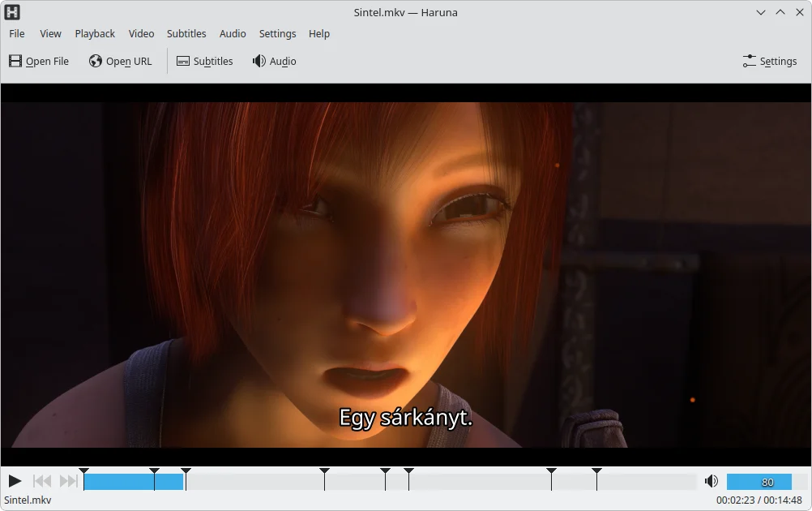This screenshot has height=511, width=812.
Task: Skip to the previous playlist item
Action: coord(42,481)
